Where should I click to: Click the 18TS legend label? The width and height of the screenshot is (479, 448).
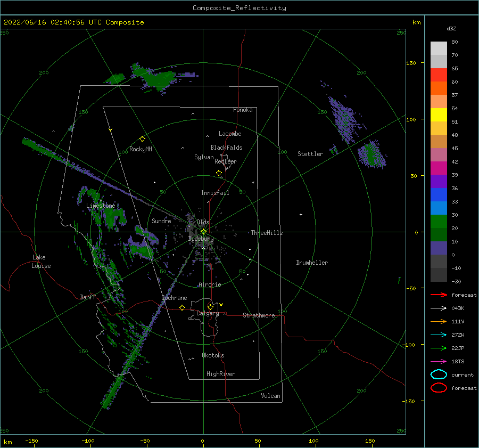(x=458, y=362)
